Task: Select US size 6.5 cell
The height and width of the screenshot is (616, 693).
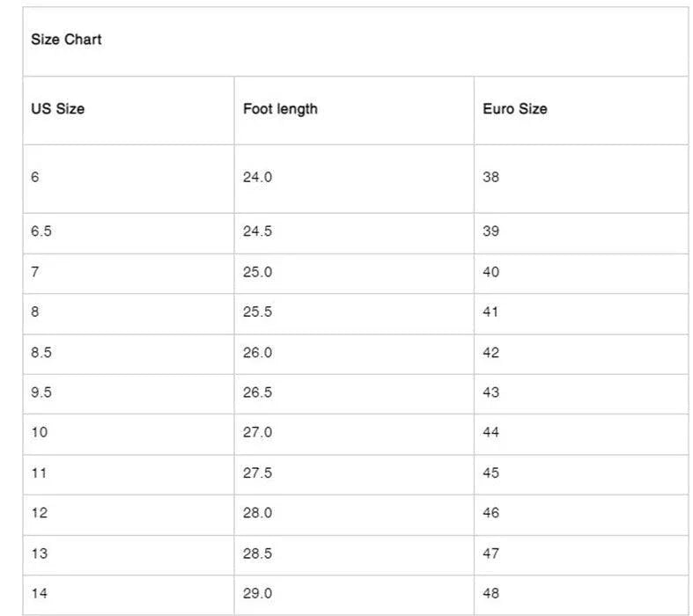Action: point(42,231)
